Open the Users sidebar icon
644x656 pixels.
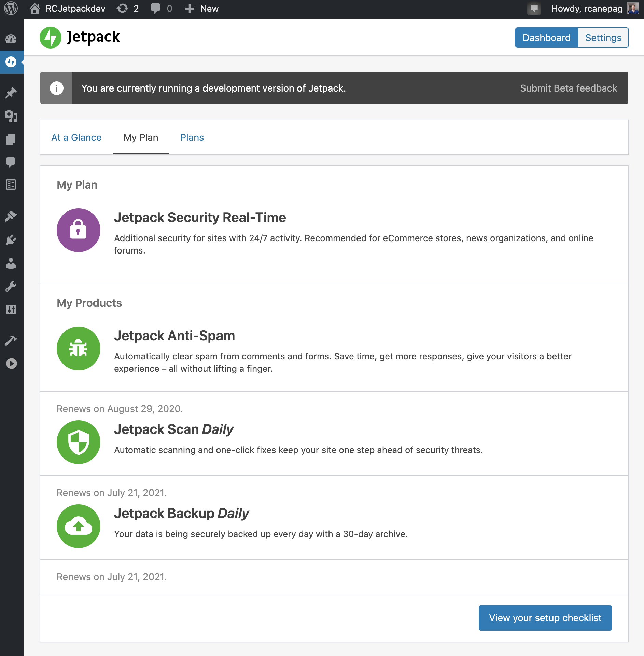pyautogui.click(x=11, y=263)
